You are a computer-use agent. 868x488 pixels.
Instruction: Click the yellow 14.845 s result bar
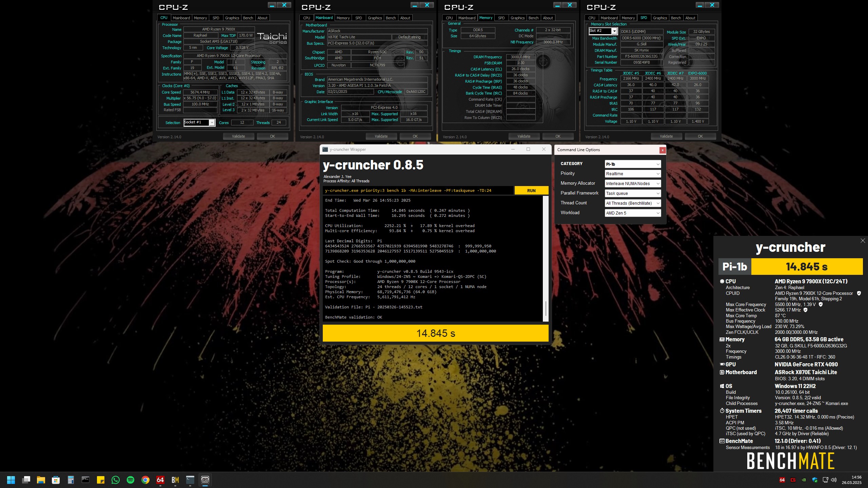coord(436,333)
